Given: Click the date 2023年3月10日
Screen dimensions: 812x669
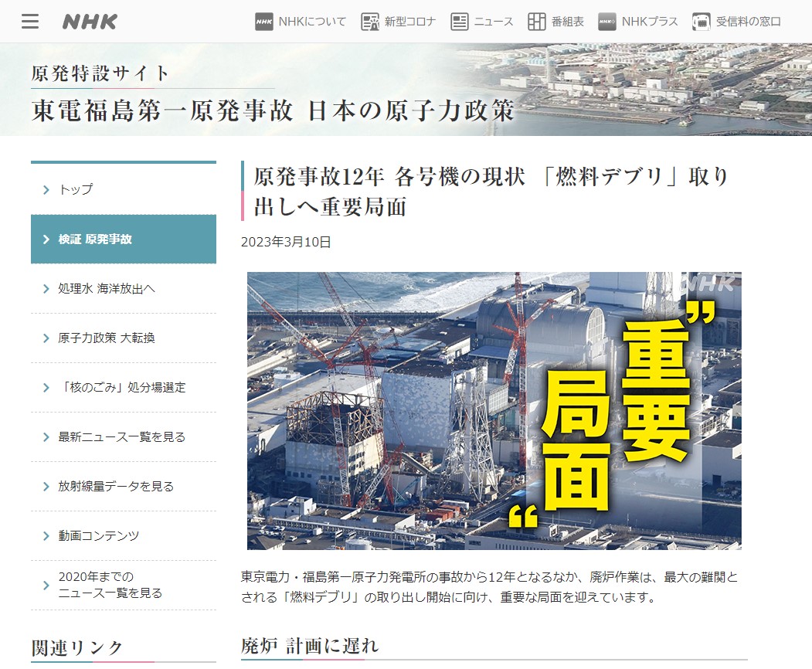Looking at the screenshot, I should coord(286,242).
